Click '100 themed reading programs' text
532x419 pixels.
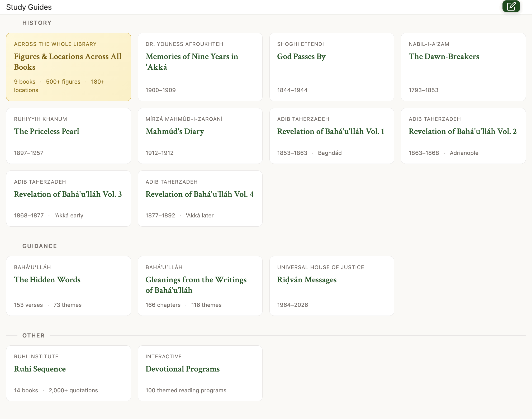[x=186, y=391]
